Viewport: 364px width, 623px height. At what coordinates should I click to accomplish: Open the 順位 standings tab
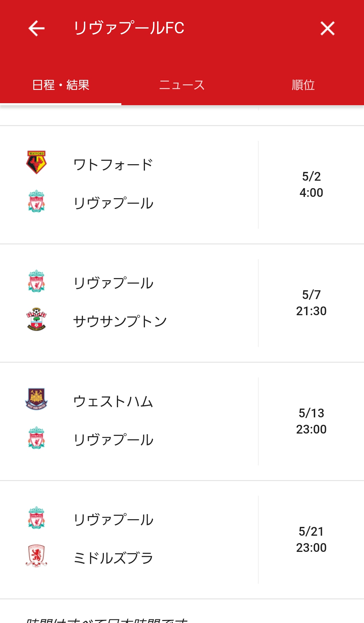303,85
